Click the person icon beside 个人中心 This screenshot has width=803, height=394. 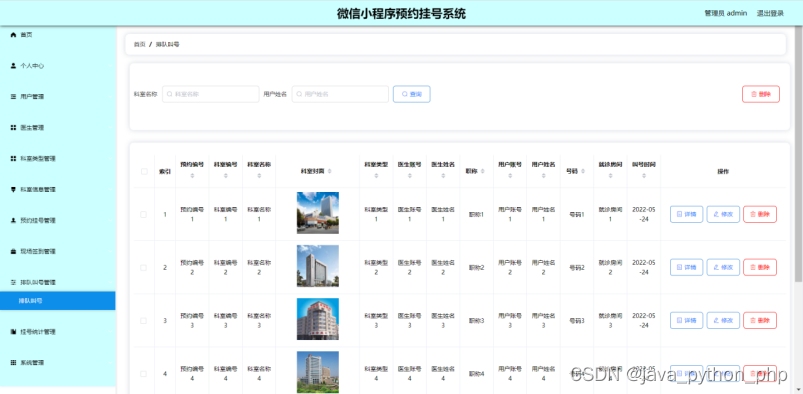tap(14, 66)
